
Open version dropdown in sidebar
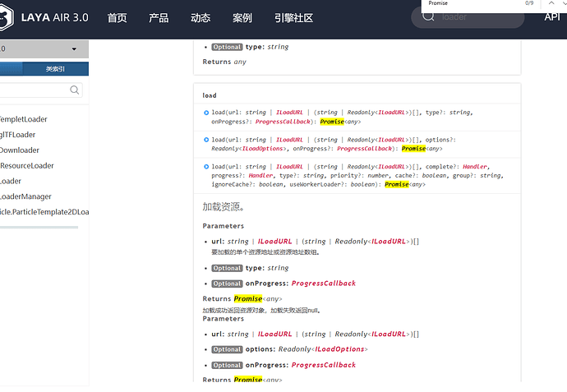click(x=44, y=48)
